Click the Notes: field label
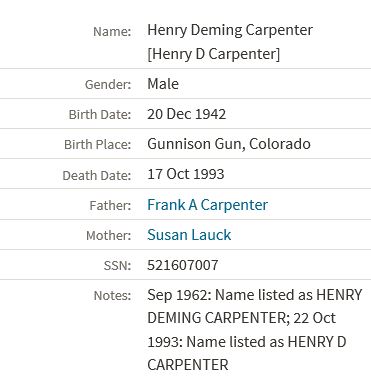The width and height of the screenshot is (371, 385). click(112, 296)
